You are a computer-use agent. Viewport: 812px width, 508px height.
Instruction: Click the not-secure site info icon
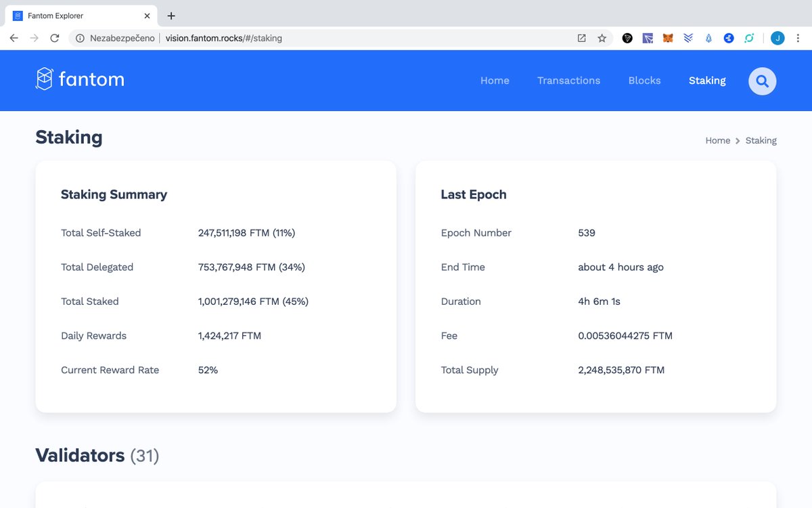coord(80,38)
